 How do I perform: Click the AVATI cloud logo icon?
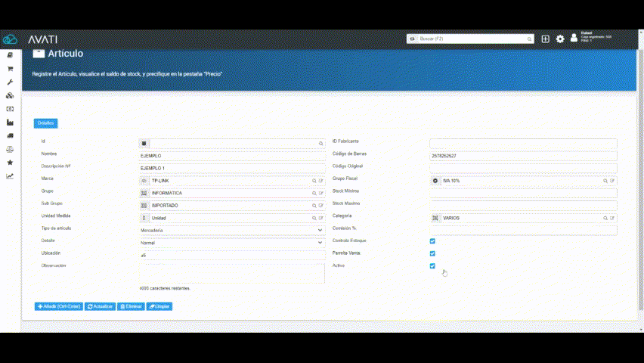tap(10, 39)
